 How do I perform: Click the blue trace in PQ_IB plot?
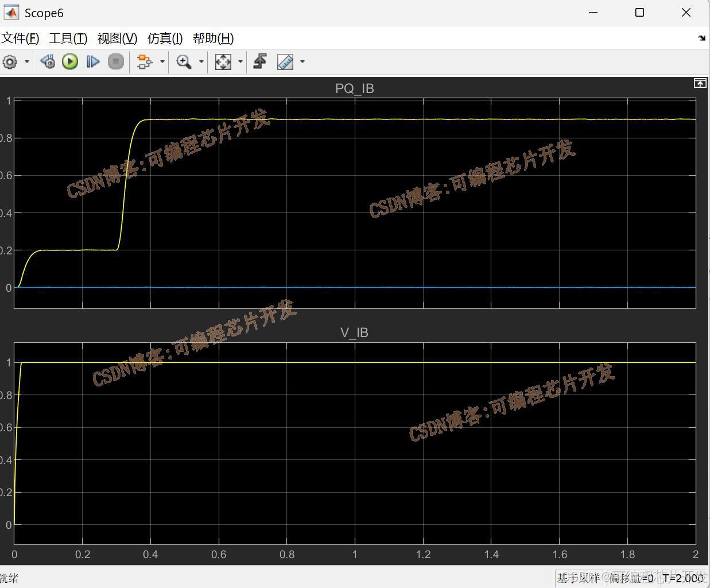[355, 287]
